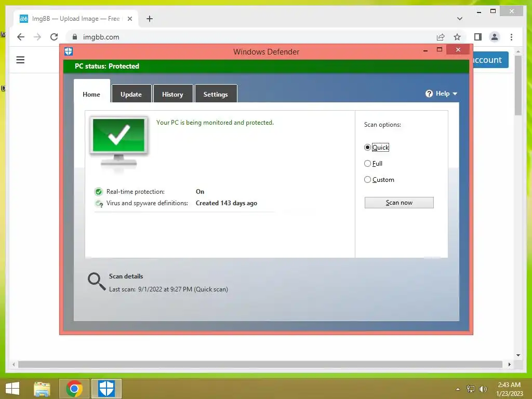Switch to the Home tab

(91, 95)
